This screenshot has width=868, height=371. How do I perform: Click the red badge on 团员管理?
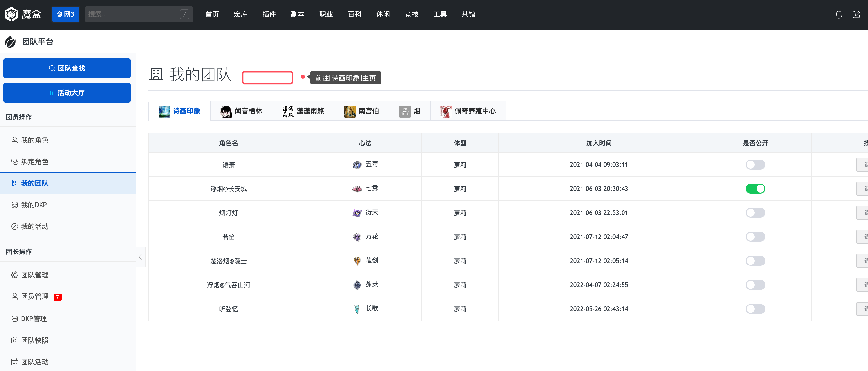click(58, 297)
